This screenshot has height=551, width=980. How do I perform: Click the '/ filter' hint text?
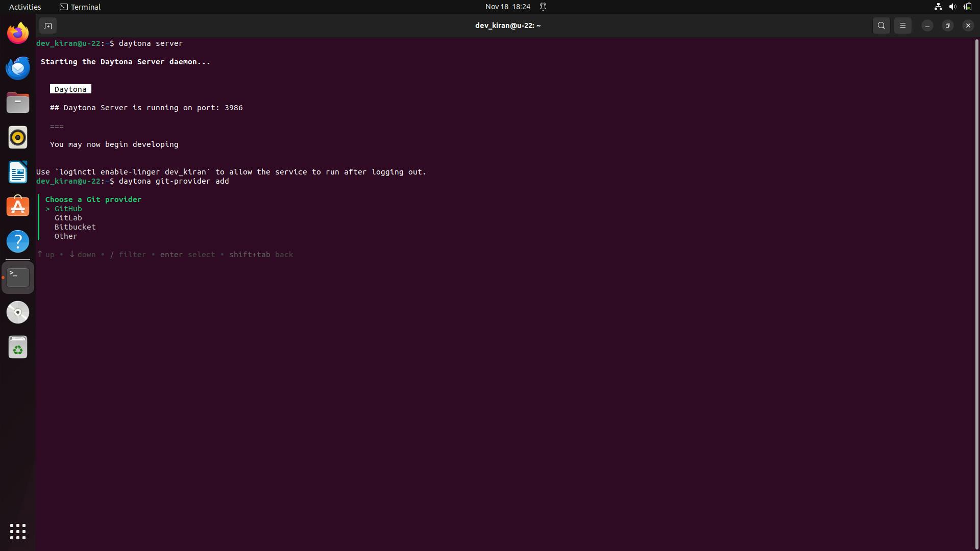click(128, 255)
